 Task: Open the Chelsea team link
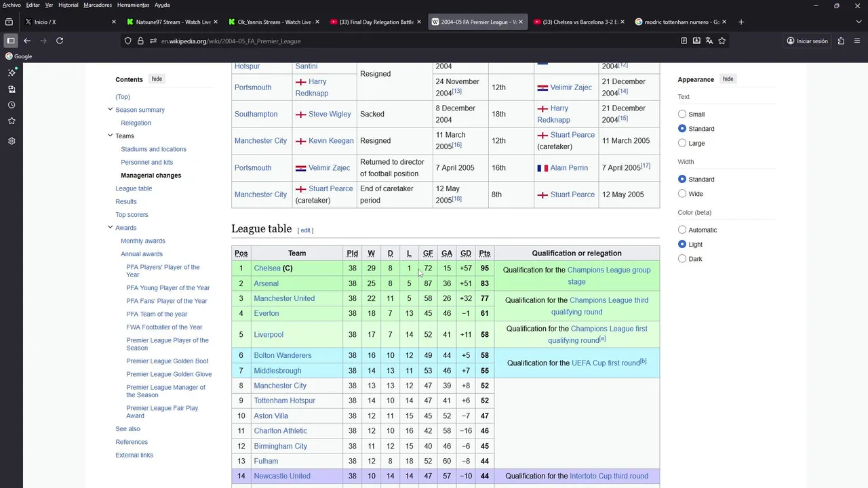click(x=267, y=268)
